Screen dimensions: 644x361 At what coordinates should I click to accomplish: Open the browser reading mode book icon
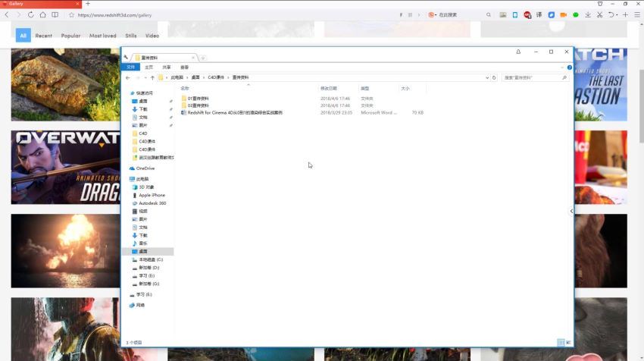[x=55, y=15]
